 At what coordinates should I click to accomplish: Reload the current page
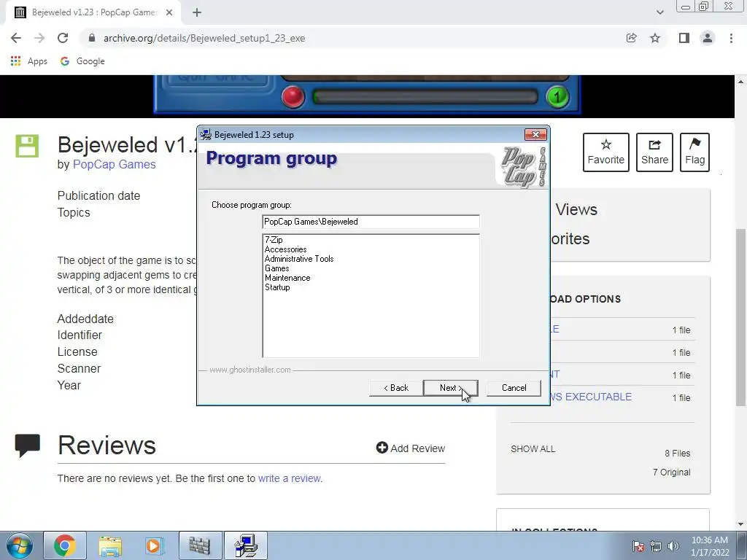click(x=63, y=38)
